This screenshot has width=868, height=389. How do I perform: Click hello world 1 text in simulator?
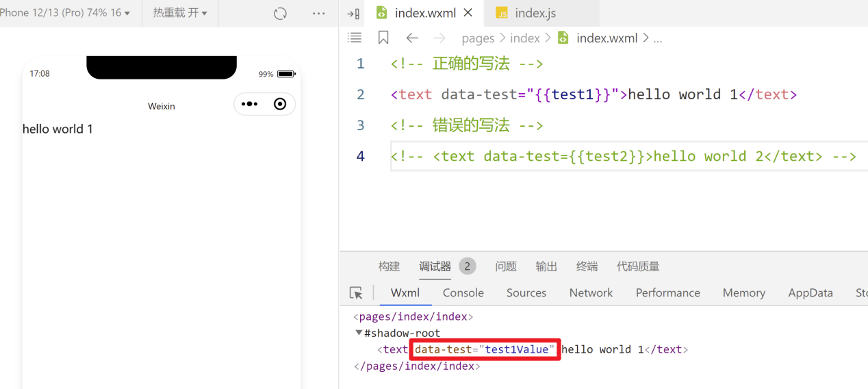[x=58, y=129]
